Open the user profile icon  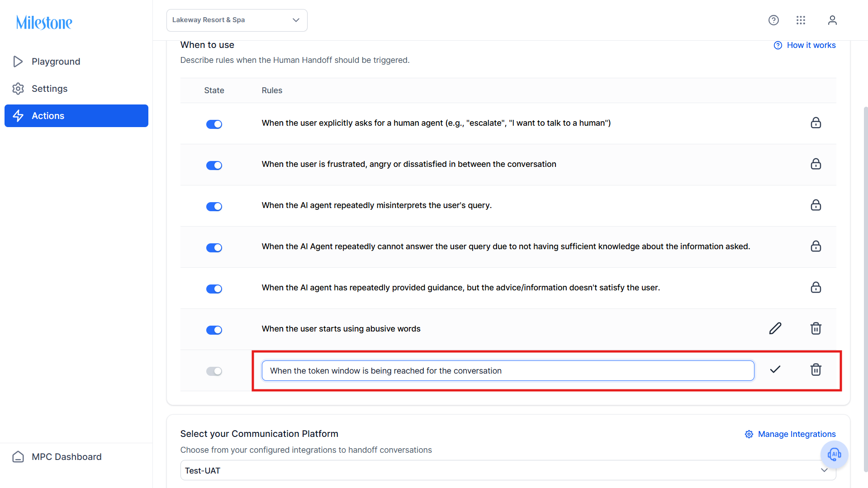tap(832, 20)
